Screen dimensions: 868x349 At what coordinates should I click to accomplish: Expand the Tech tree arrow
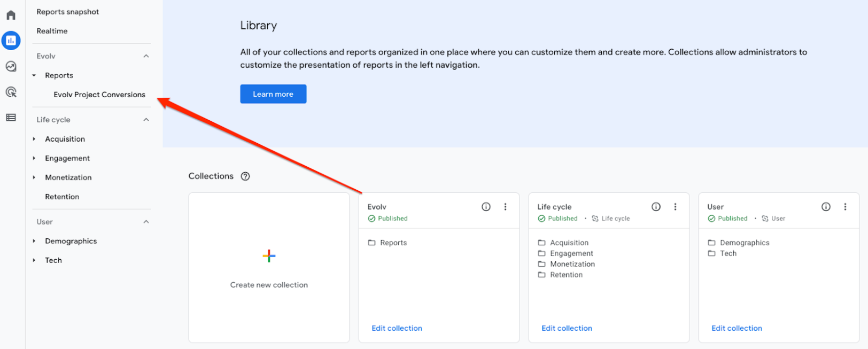click(34, 260)
